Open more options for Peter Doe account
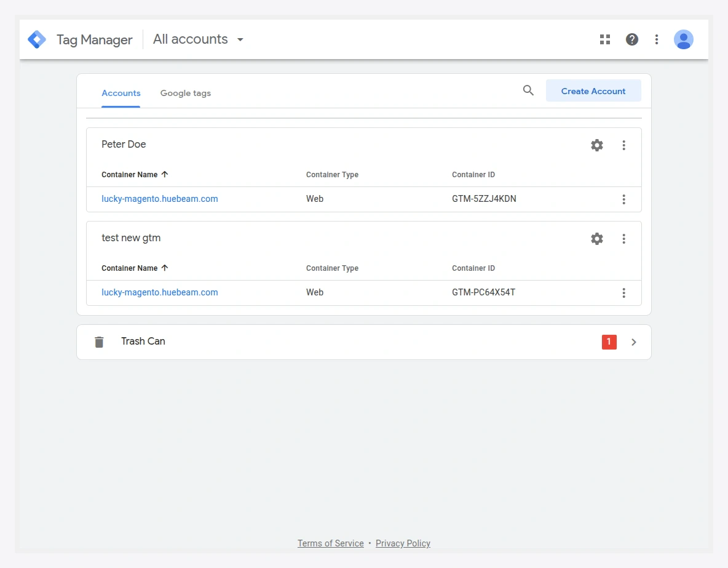 [x=623, y=145]
